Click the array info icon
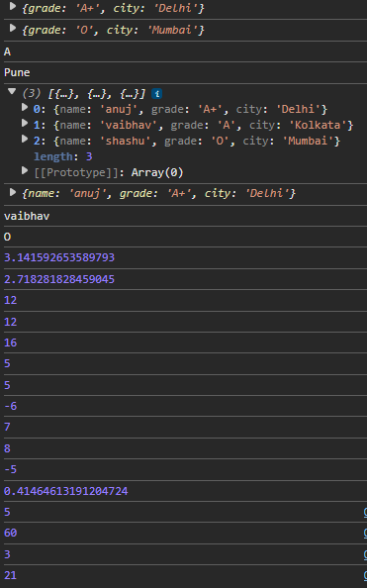The width and height of the screenshot is (367, 588). [x=156, y=94]
